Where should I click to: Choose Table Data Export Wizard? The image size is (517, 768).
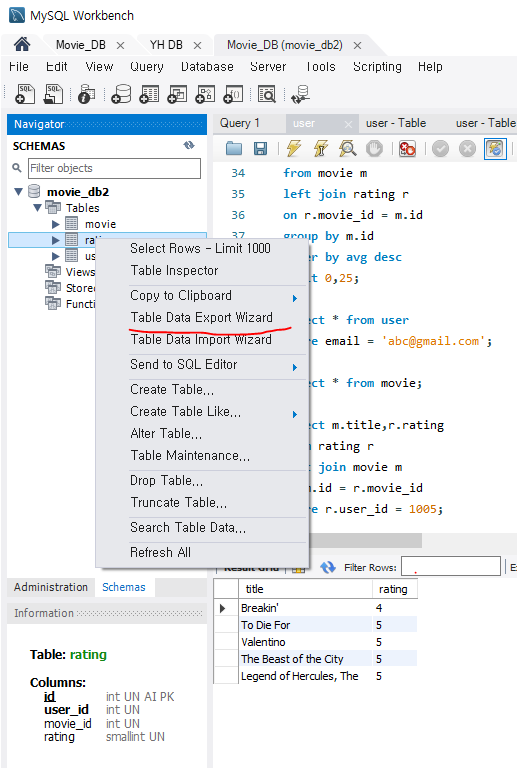tap(201, 318)
